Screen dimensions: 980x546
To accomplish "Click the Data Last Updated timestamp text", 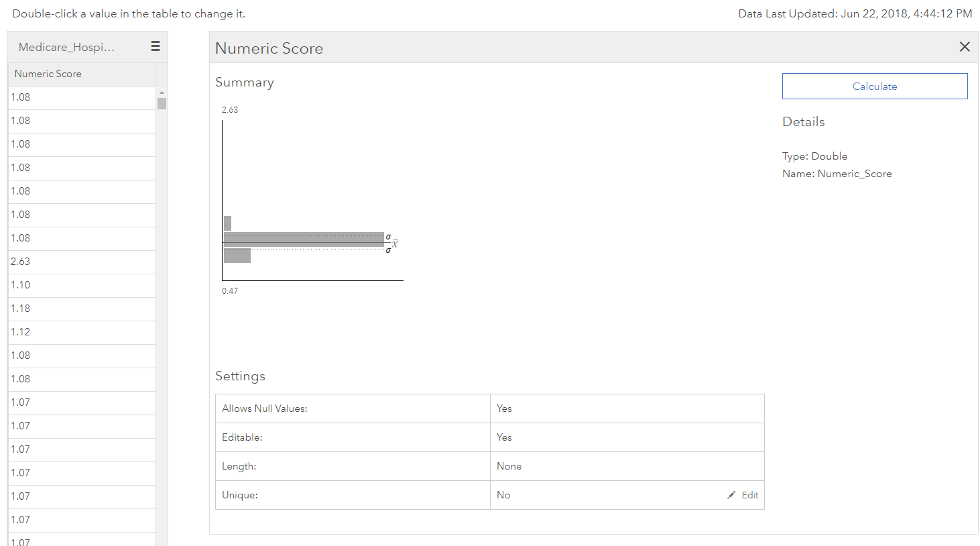I will (855, 13).
